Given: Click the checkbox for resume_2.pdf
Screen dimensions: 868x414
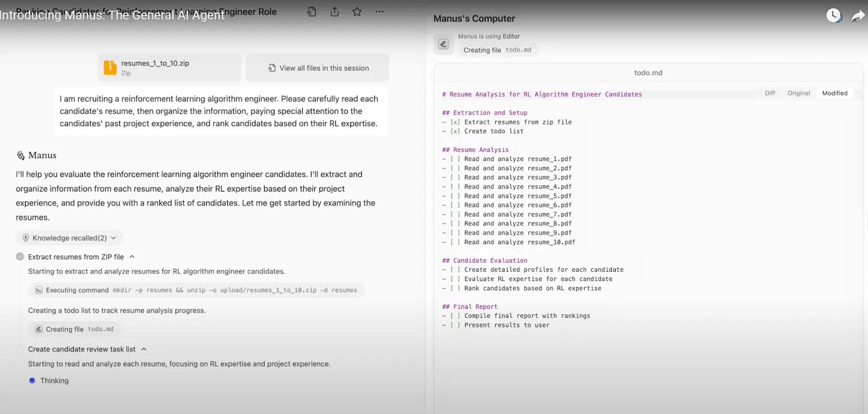Looking at the screenshot, I should click(x=455, y=168).
